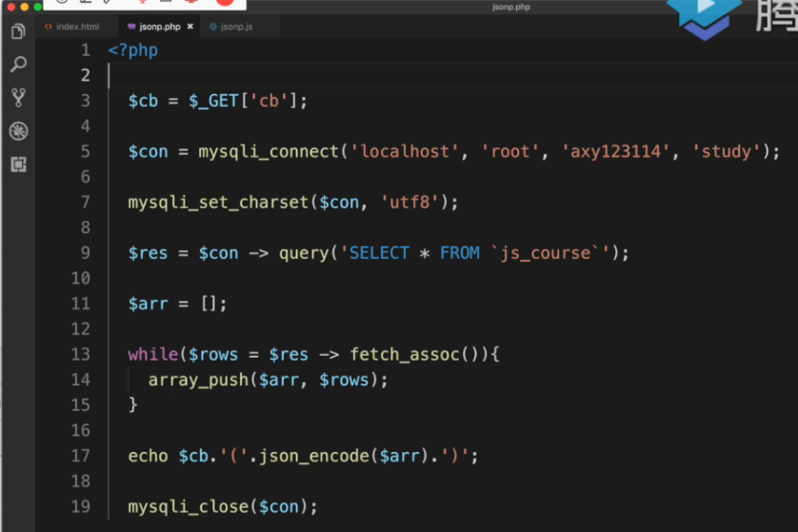Click the 'localhost' string
Screen dimensions: 798x532
[405, 151]
